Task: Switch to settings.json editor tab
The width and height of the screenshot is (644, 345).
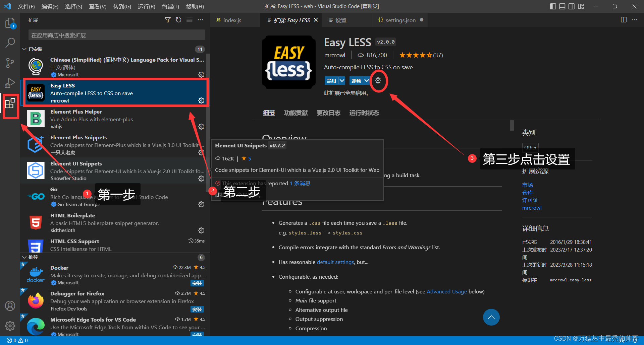Action: tap(400, 20)
